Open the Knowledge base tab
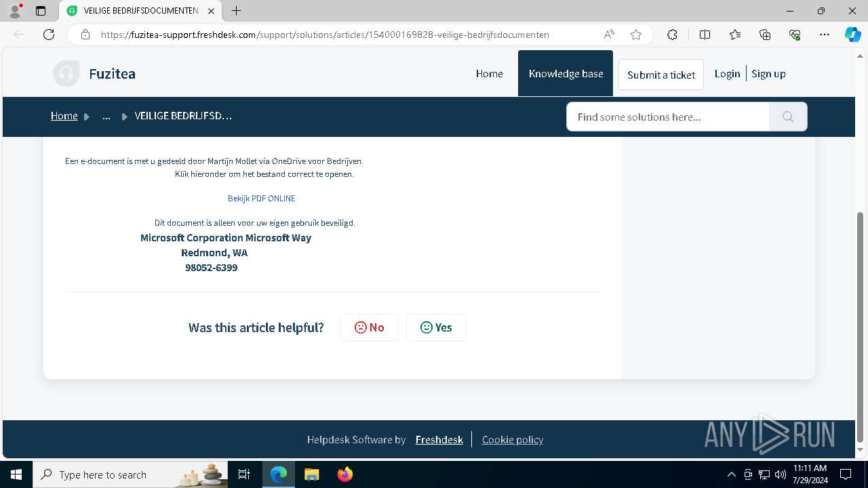The height and width of the screenshot is (488, 868). (x=566, y=73)
